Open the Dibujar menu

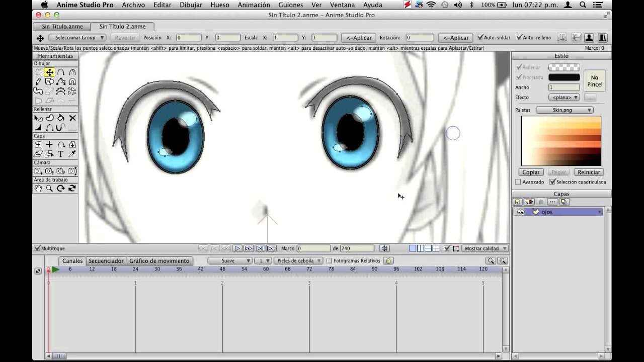pos(191,5)
